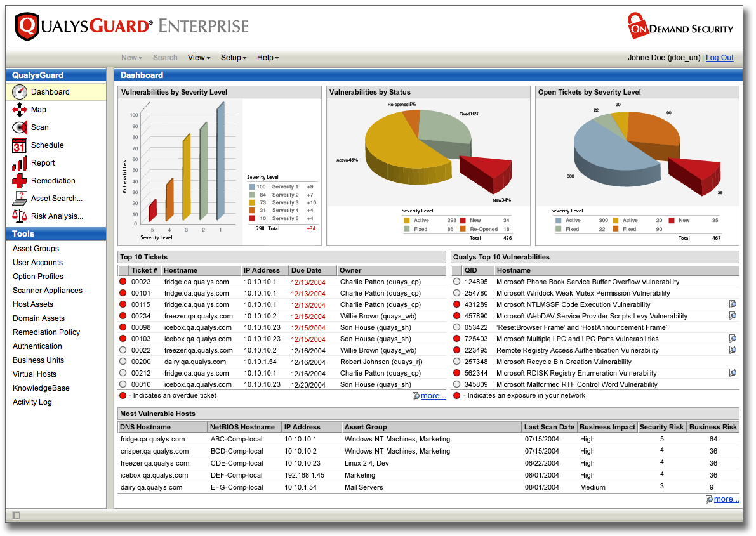Click the Log Out link

(x=719, y=58)
